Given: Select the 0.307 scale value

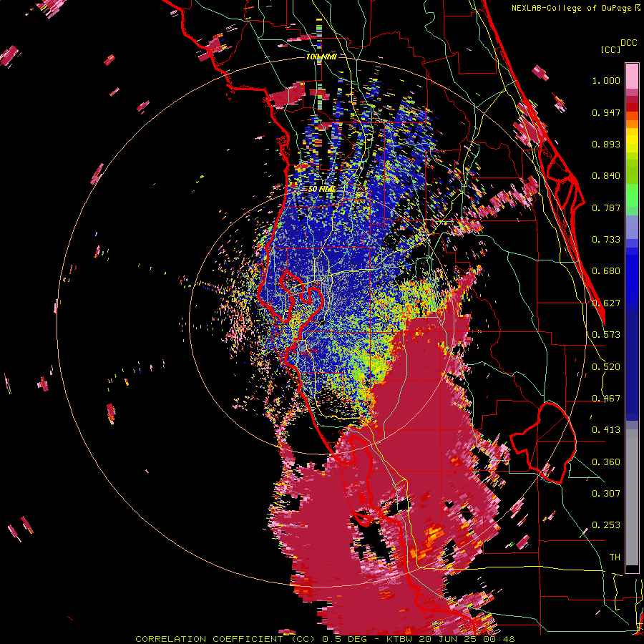Looking at the screenshot, I should [x=606, y=494].
